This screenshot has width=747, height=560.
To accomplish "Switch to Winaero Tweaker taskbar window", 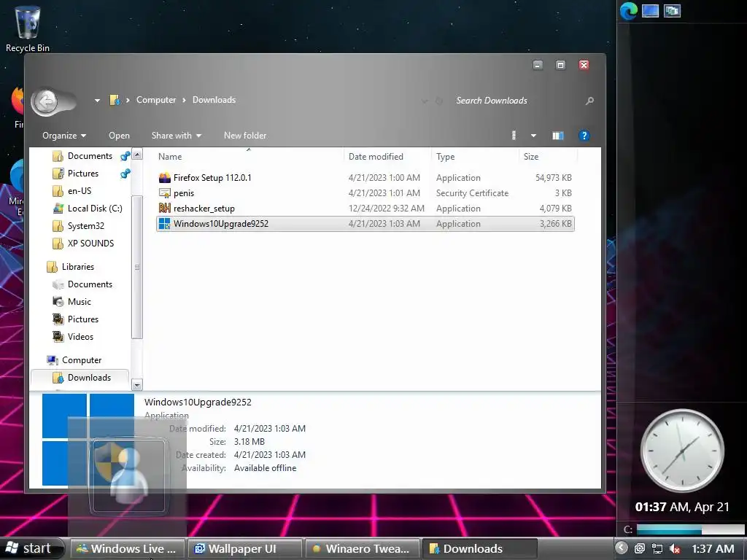I will click(361, 548).
